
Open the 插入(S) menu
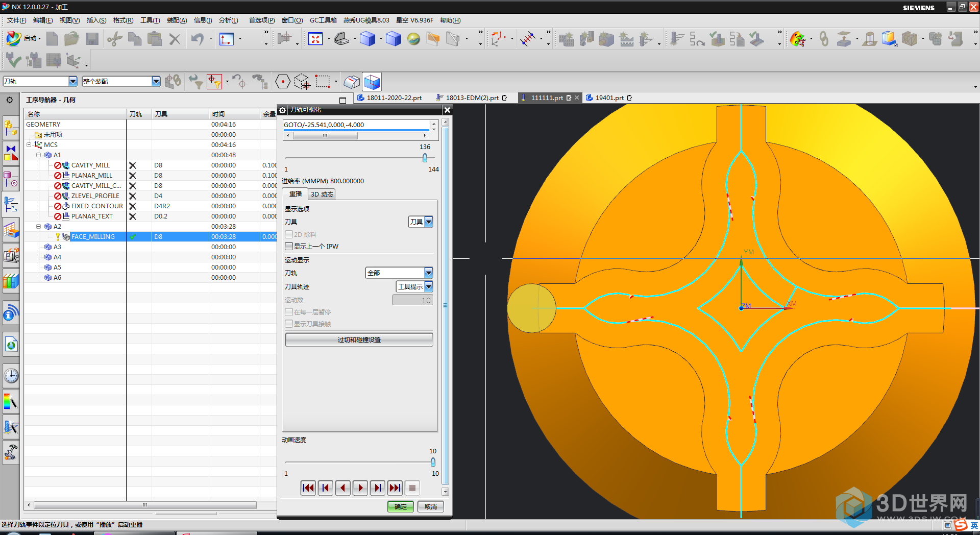coord(96,20)
